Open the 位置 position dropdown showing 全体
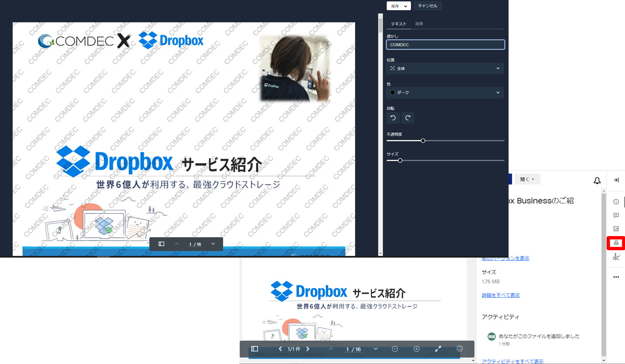 click(x=445, y=69)
